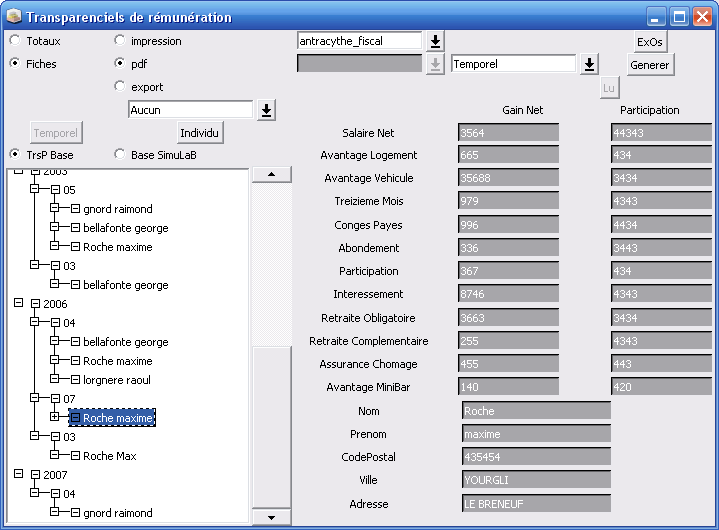
Task: Select lorgnere raoul in the tree
Action: pyautogui.click(x=117, y=380)
